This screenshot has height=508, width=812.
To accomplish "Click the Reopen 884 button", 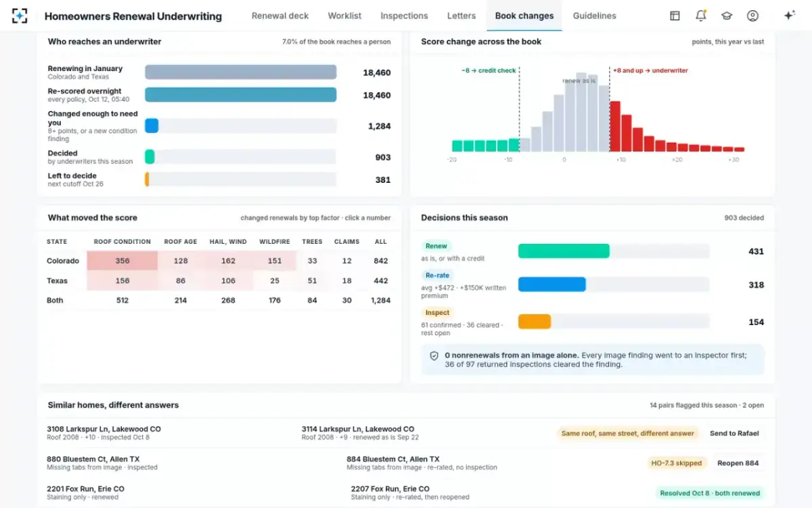I will coord(738,463).
